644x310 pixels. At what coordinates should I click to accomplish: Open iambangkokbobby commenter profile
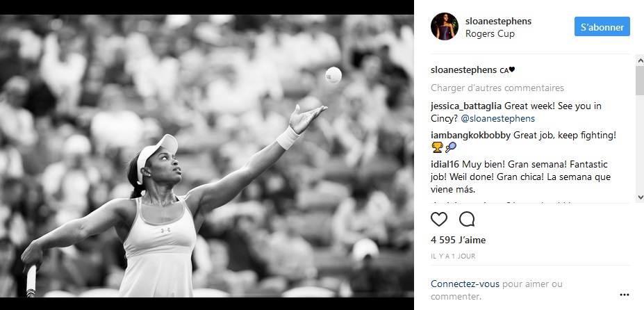click(x=471, y=136)
